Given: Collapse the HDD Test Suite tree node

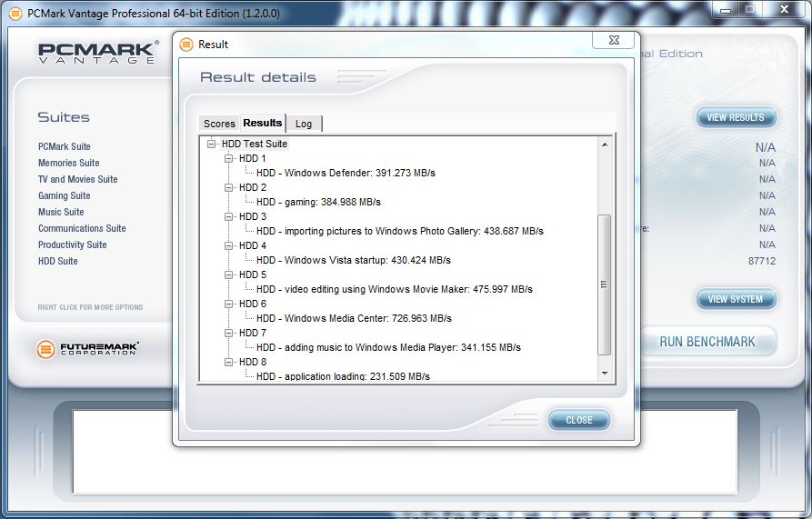Looking at the screenshot, I should 212,144.
